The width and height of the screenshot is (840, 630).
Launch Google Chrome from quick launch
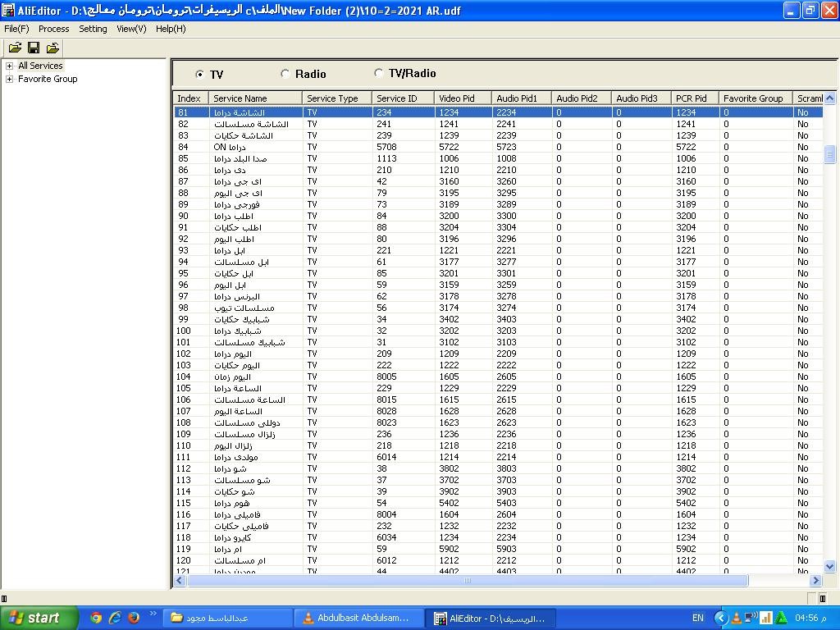96,618
